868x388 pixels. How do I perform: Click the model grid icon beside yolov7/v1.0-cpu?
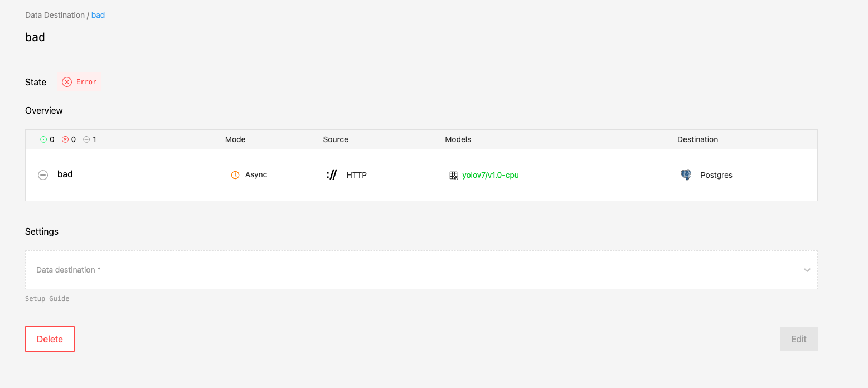click(x=454, y=174)
